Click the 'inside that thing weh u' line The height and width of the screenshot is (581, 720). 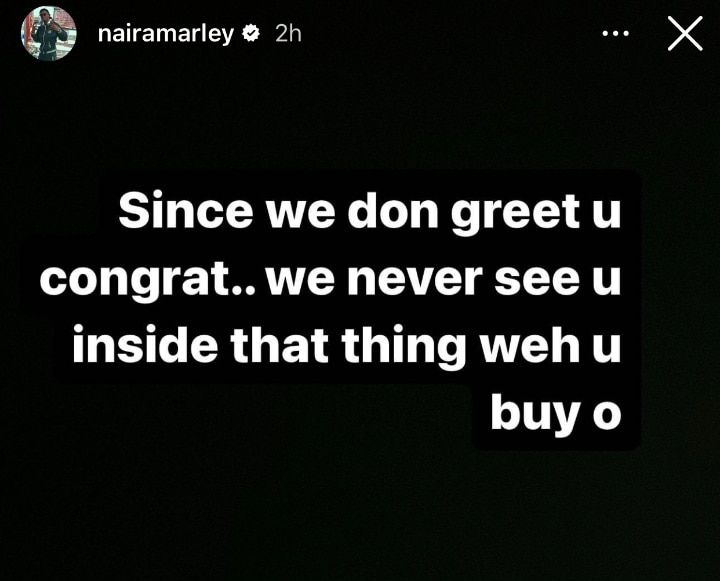pyautogui.click(x=347, y=345)
